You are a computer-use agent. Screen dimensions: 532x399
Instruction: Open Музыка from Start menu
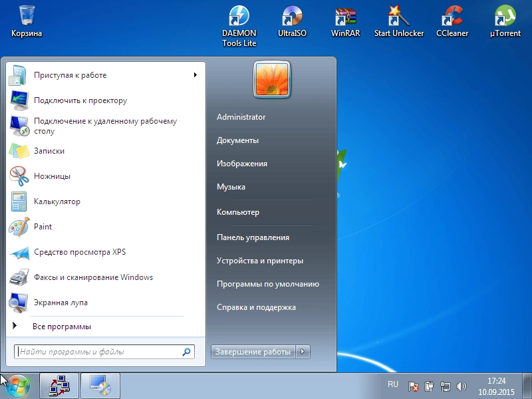pos(231,187)
